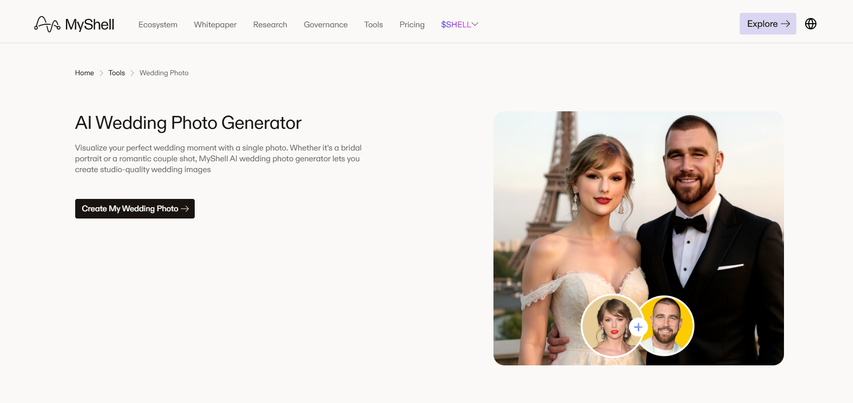This screenshot has height=403, width=853.
Task: Click the Tools breadcrumb link
Action: pyautogui.click(x=116, y=73)
